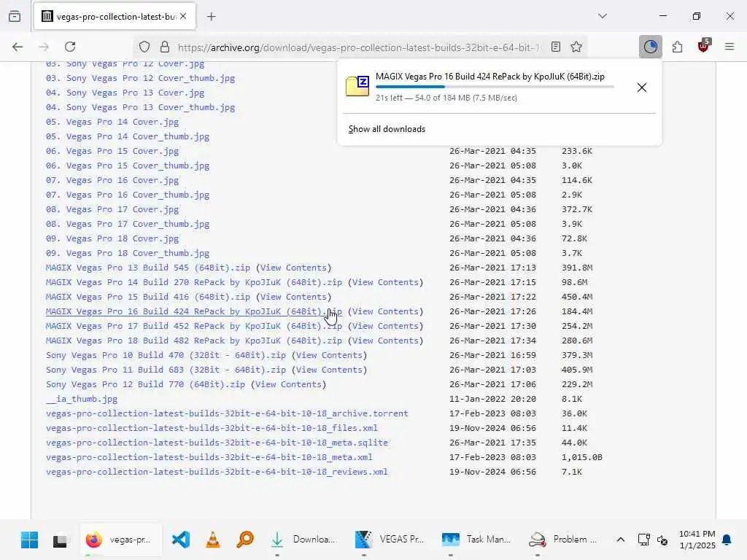Show hidden system tray icons
The width and height of the screenshot is (747, 560).
tap(620, 540)
